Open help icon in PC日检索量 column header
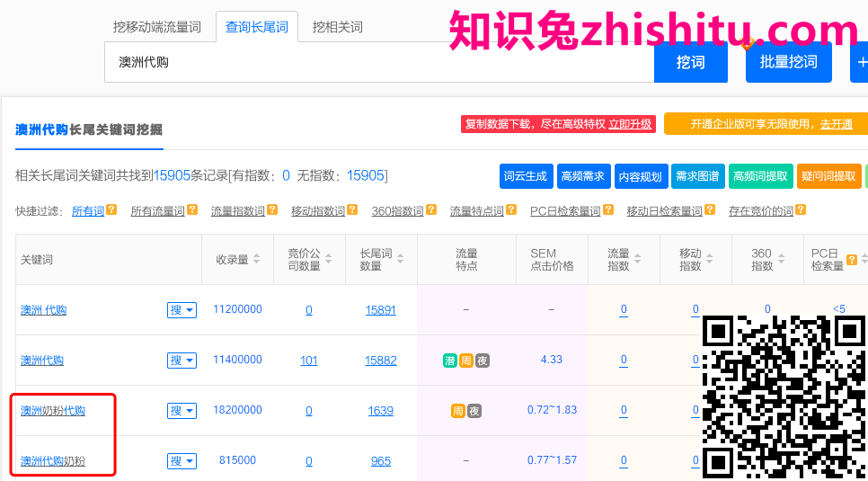This screenshot has width=868, height=481. (852, 259)
